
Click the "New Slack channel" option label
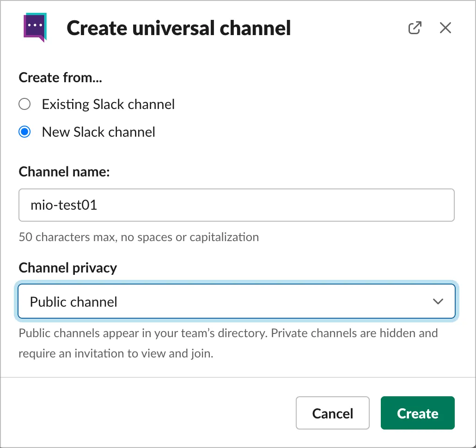pyautogui.click(x=98, y=132)
